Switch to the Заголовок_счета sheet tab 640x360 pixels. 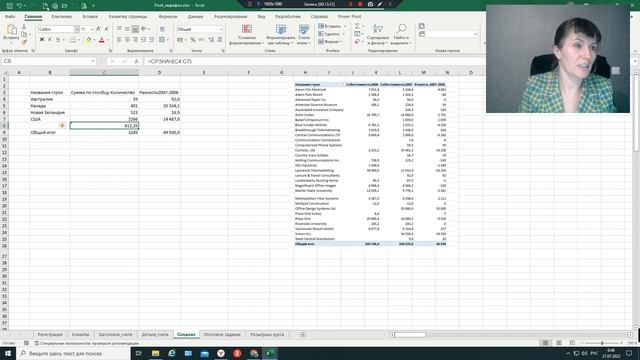point(116,335)
